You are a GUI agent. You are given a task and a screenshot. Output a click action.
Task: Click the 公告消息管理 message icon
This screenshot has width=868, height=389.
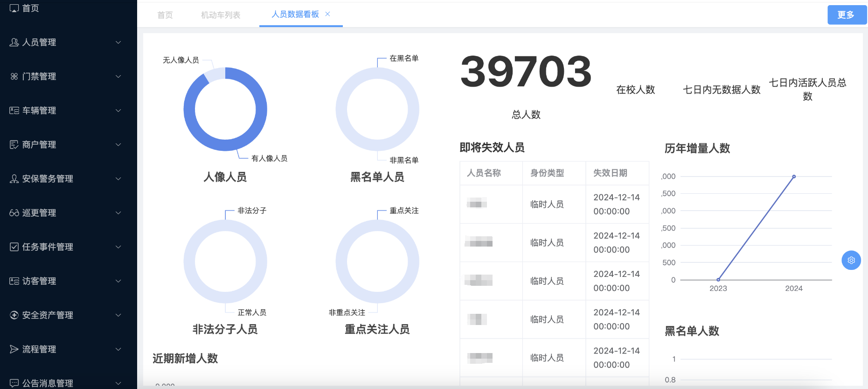pos(14,383)
